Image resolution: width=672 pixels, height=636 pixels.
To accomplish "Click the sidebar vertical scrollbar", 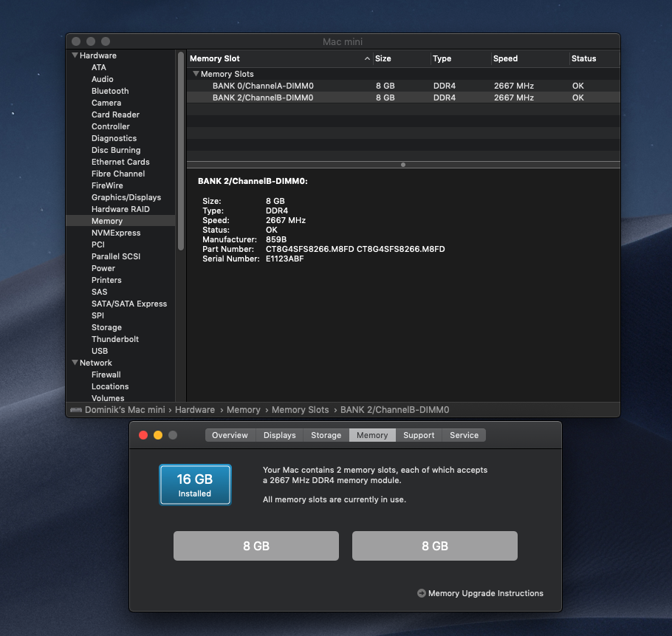I will tap(181, 151).
